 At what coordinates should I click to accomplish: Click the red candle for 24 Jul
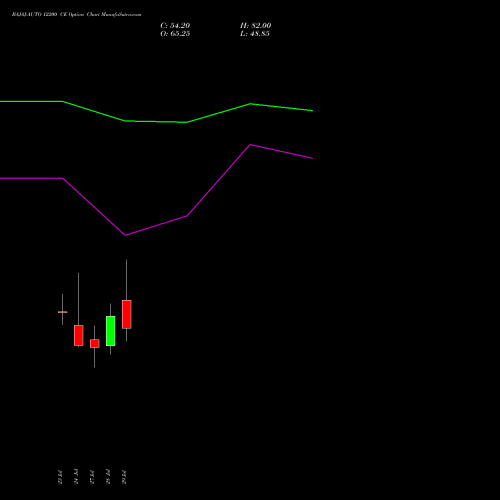[x=79, y=335]
